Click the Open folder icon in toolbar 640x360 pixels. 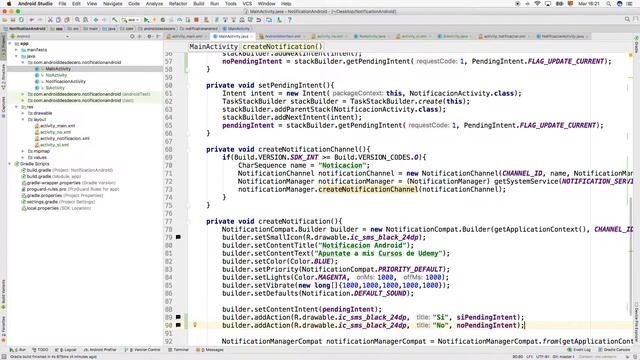[5, 20]
